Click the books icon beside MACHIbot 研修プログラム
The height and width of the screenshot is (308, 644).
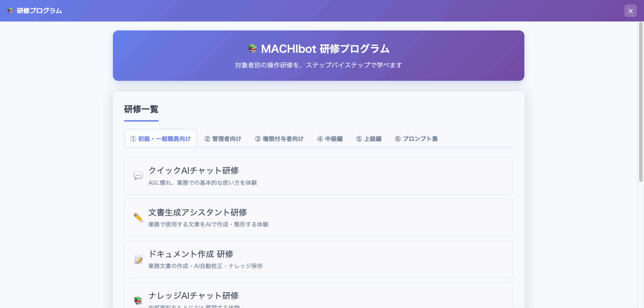click(x=252, y=49)
